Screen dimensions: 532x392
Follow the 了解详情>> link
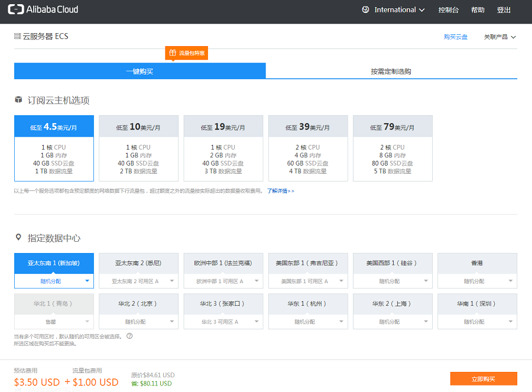click(x=281, y=191)
